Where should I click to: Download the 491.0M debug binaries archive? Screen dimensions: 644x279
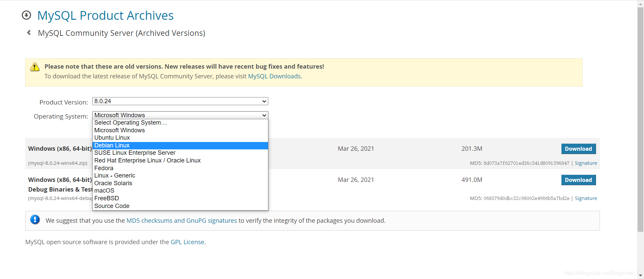(x=578, y=180)
